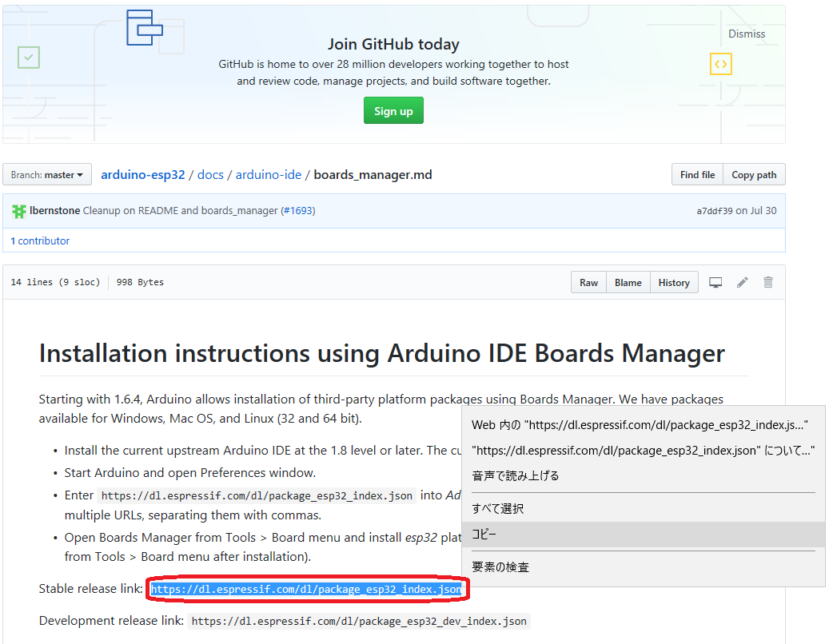Viewport: 829px width, 644px height.
Task: Click the commit message Cleanup on README
Action: 181,211
